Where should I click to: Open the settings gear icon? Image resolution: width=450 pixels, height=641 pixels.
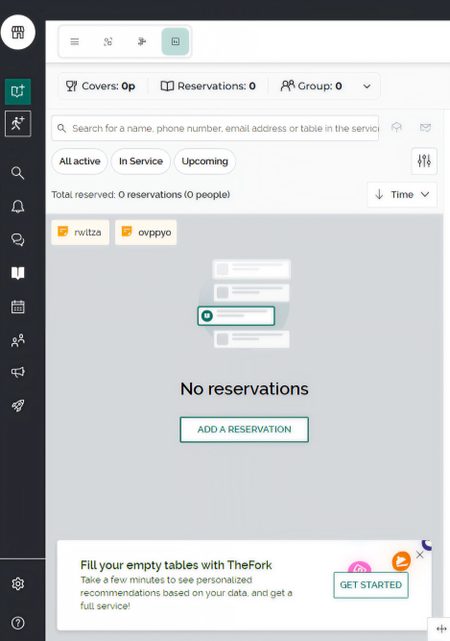(18, 583)
